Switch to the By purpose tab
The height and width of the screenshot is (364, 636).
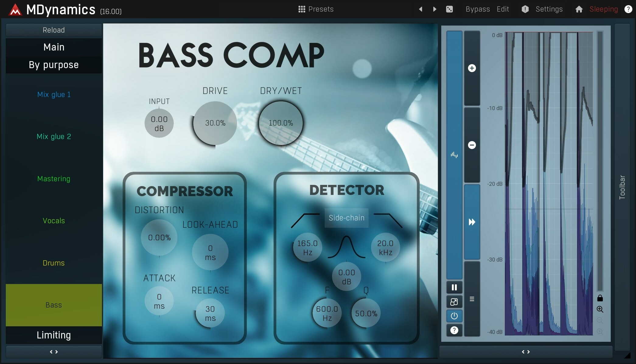(54, 64)
